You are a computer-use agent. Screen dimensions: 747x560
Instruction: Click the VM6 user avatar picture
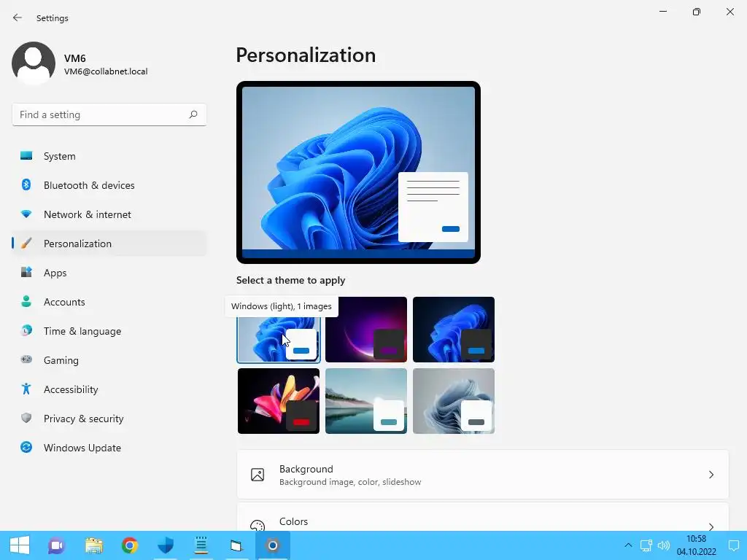34,63
